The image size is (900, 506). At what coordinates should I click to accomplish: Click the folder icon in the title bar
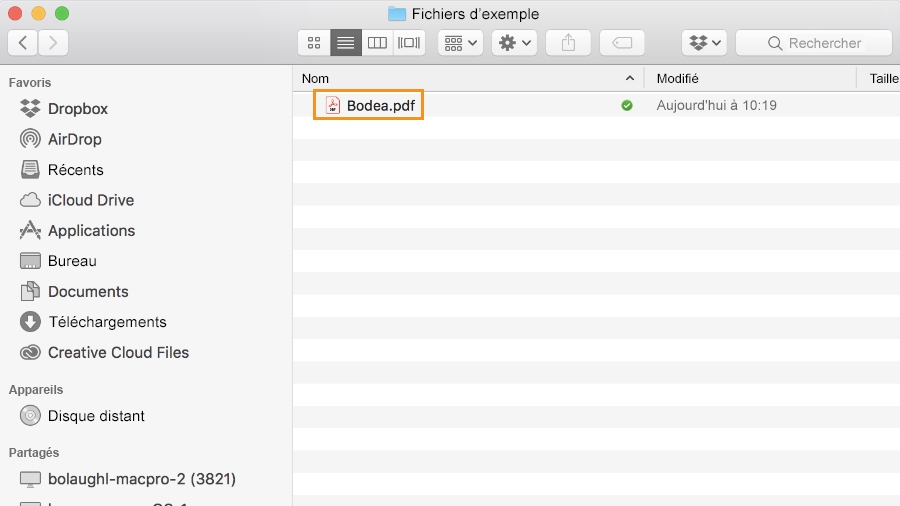(x=397, y=14)
